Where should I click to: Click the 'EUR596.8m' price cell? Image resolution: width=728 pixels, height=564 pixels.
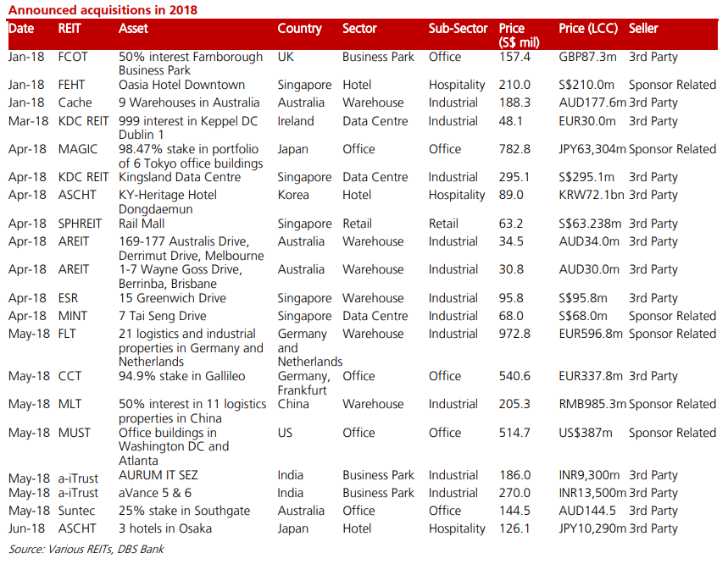pos(591,334)
